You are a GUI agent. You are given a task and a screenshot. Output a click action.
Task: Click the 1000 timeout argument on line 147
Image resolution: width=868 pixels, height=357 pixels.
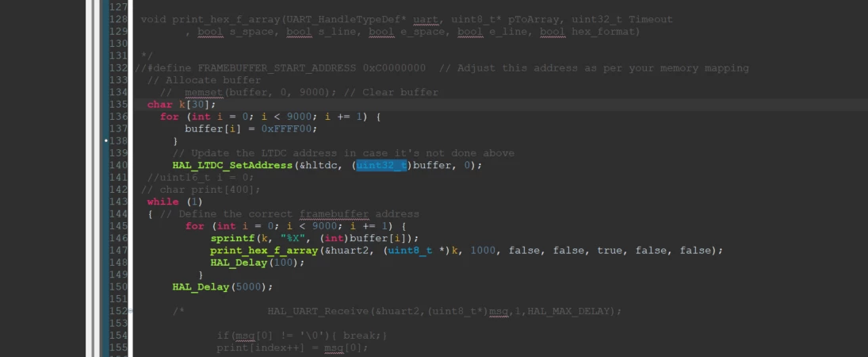pyautogui.click(x=483, y=251)
